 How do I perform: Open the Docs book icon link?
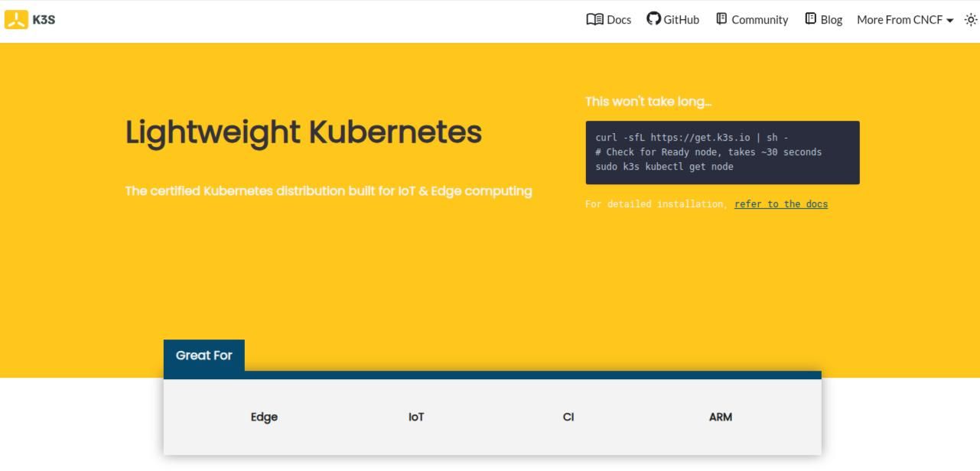click(x=594, y=19)
